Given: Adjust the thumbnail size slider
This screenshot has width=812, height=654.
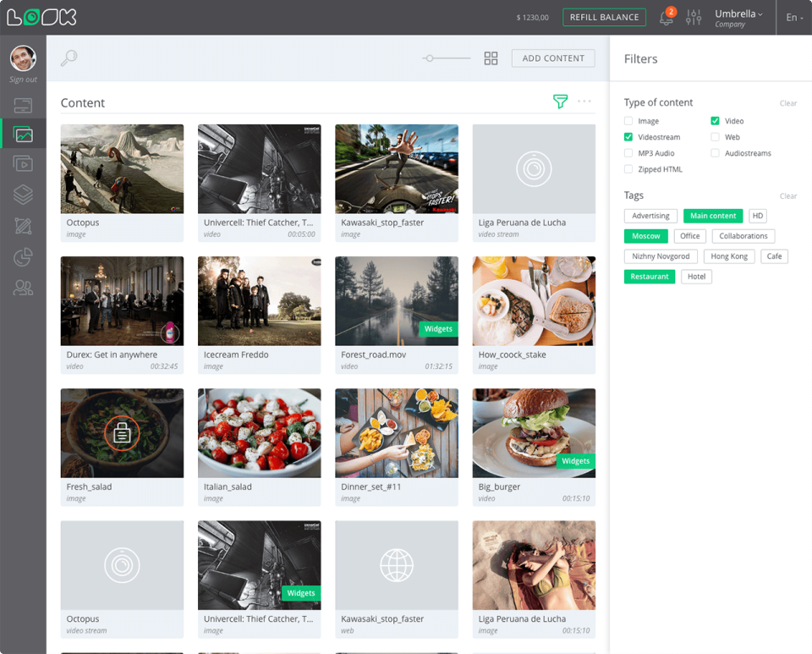Looking at the screenshot, I should (x=431, y=58).
